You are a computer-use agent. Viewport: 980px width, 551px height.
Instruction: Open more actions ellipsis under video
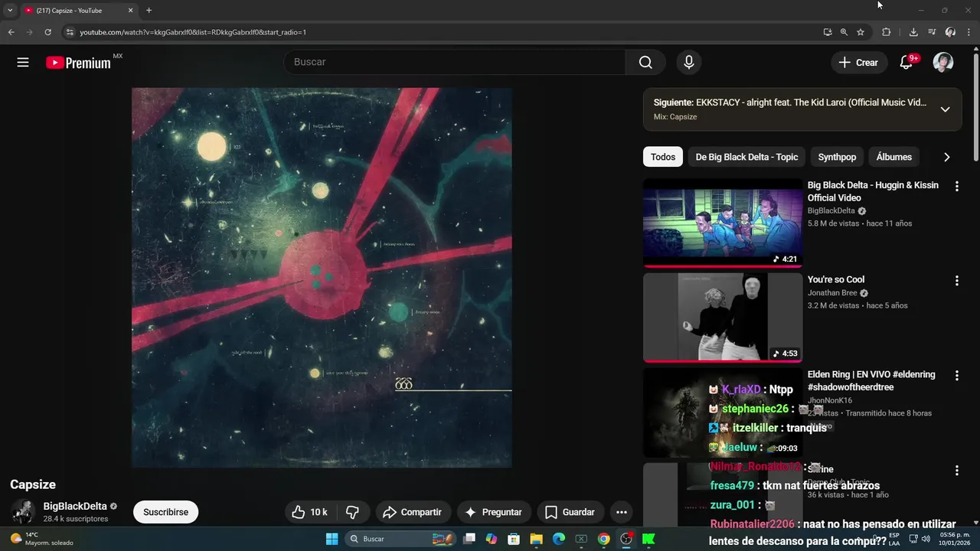tap(622, 512)
